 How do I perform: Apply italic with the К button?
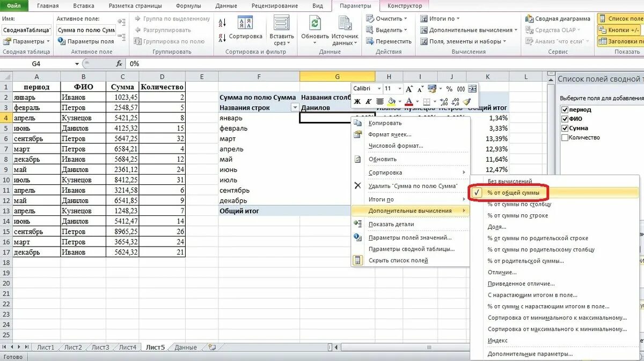coord(368,102)
